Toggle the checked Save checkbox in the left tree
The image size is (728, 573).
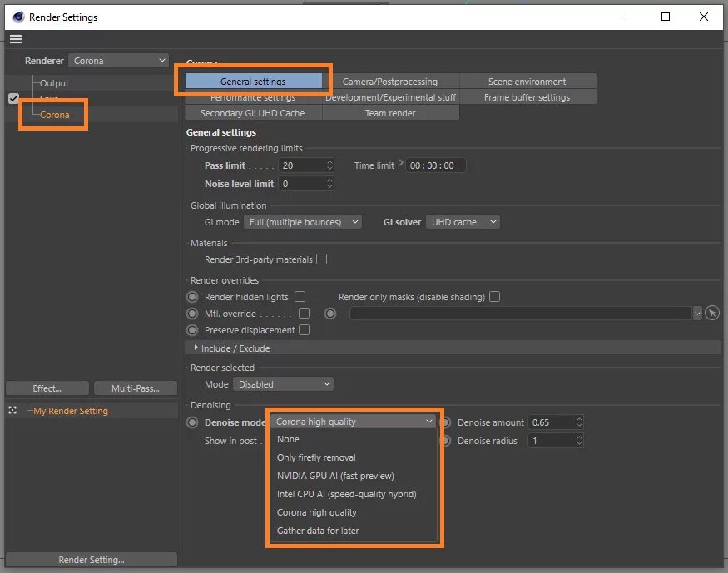pos(13,98)
